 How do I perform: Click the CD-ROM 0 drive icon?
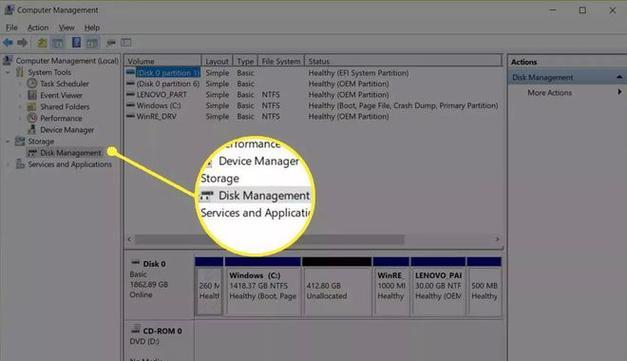[136, 329]
